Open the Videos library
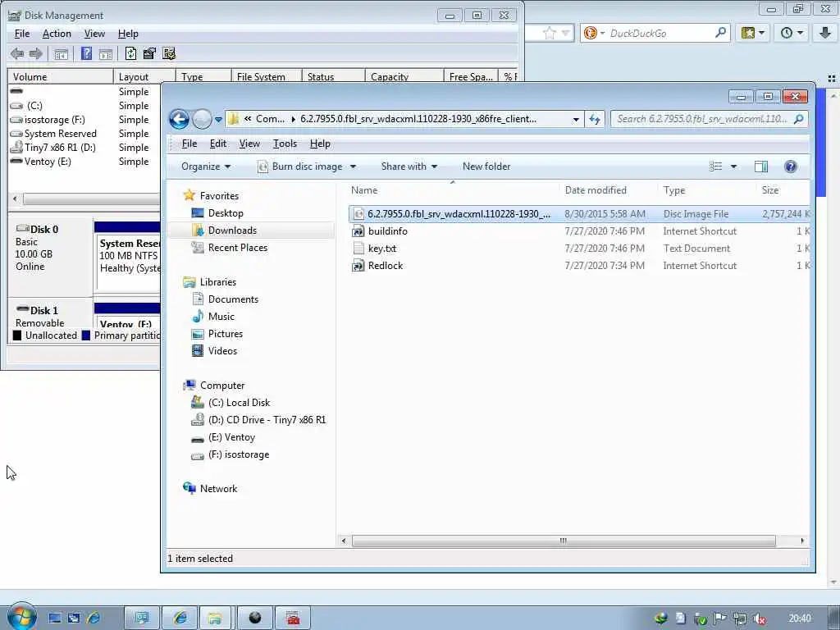The height and width of the screenshot is (630, 840). 222,351
